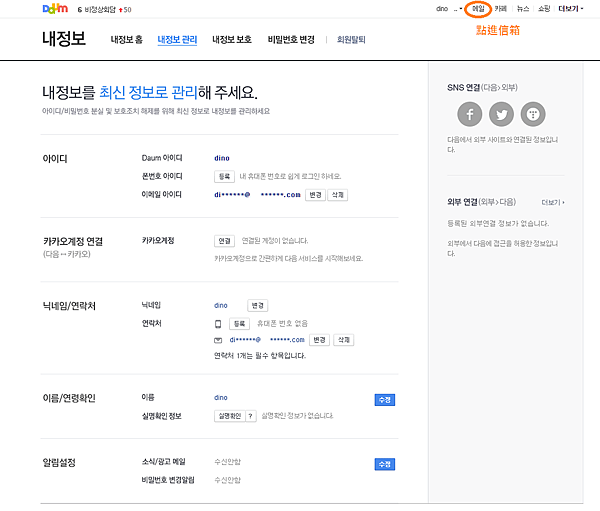Click the SNS 연결 heading
600x511 pixels.
click(x=482, y=88)
